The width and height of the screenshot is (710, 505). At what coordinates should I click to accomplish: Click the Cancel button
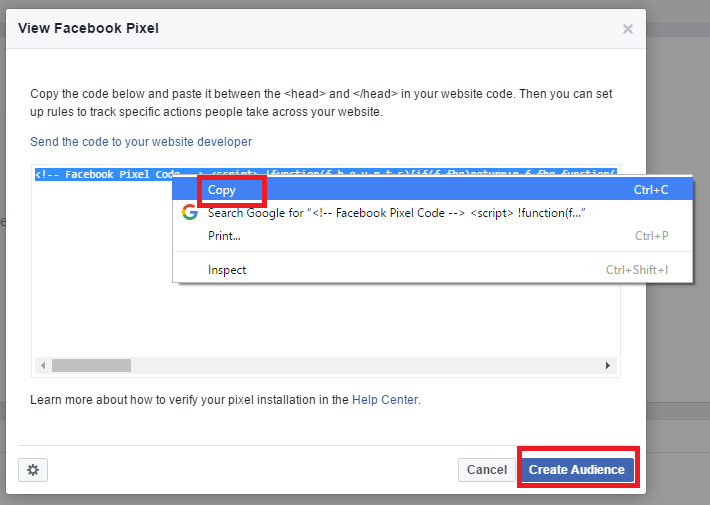pos(487,470)
